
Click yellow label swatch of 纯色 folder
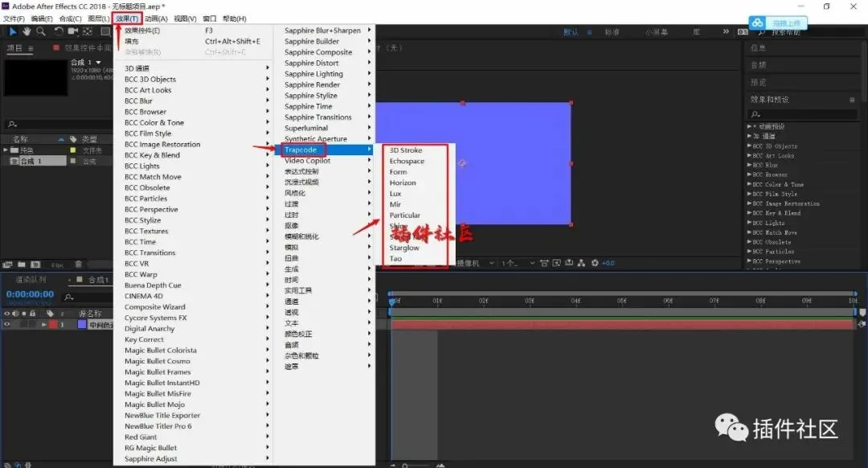point(72,150)
